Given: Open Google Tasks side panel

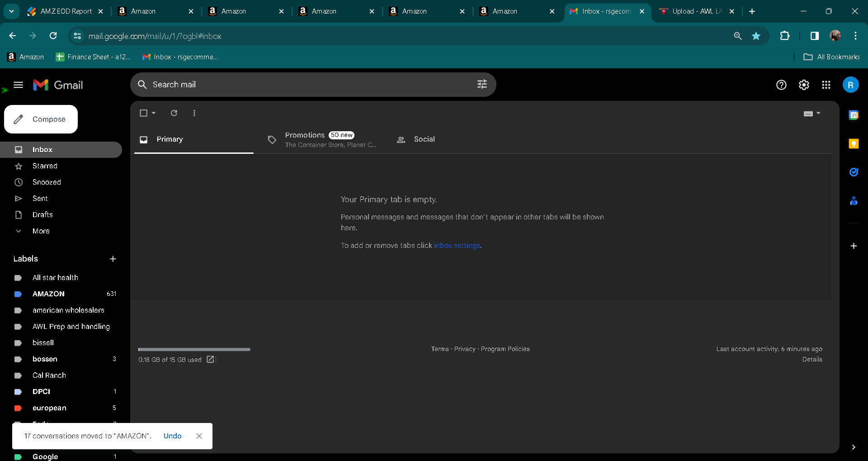Looking at the screenshot, I should (854, 172).
